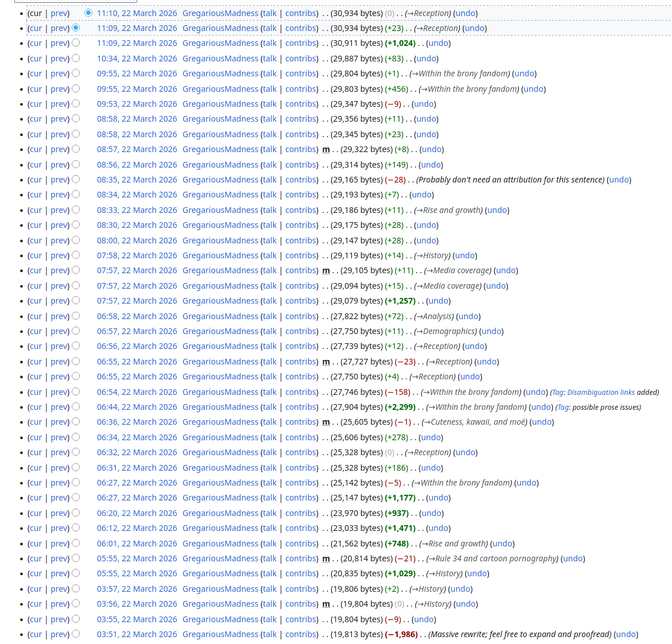Undo the 06:57 Demographics edit
Image resolution: width=672 pixels, height=644 pixels.
[491, 331]
